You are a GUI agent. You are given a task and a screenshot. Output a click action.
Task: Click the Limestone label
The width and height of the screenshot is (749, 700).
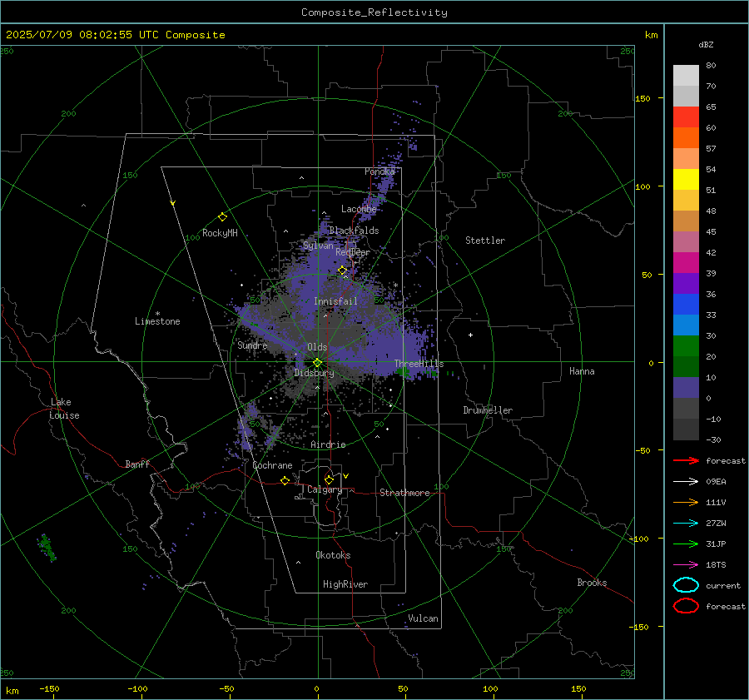coord(157,321)
